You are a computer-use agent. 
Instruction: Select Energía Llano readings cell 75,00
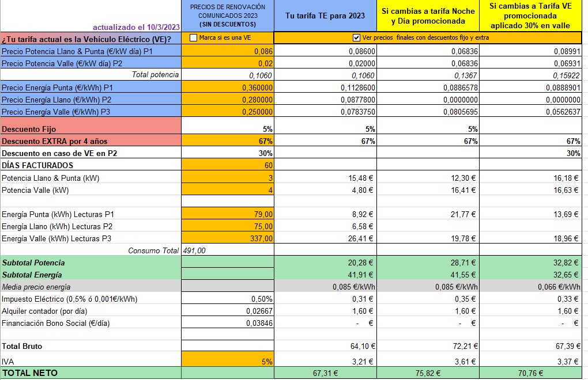tap(228, 226)
